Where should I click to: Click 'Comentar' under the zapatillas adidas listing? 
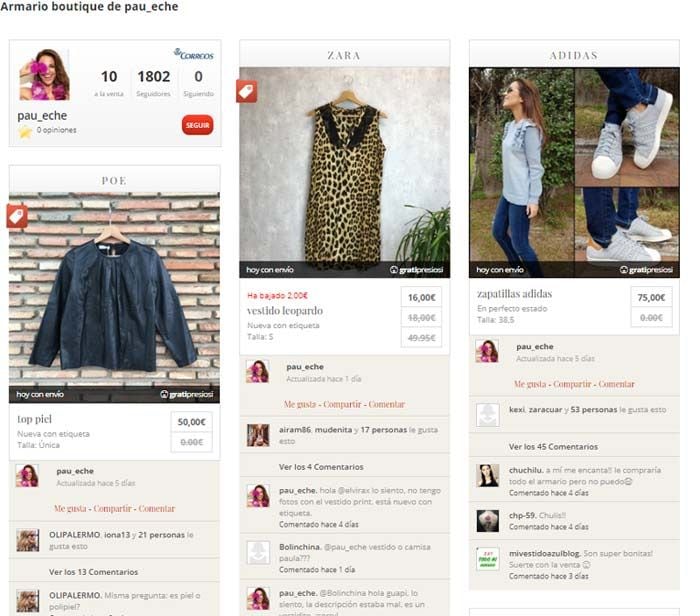coord(617,384)
